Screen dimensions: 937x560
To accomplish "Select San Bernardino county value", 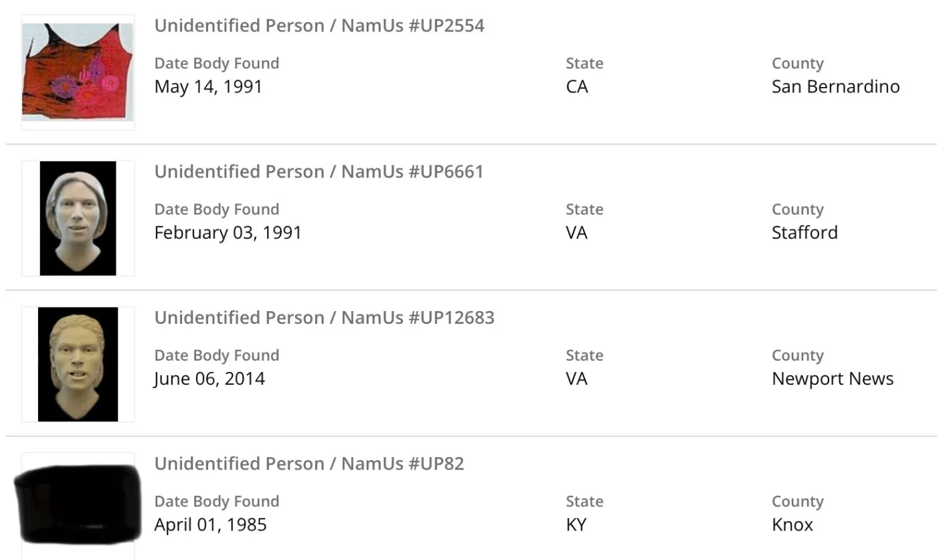I will (835, 87).
